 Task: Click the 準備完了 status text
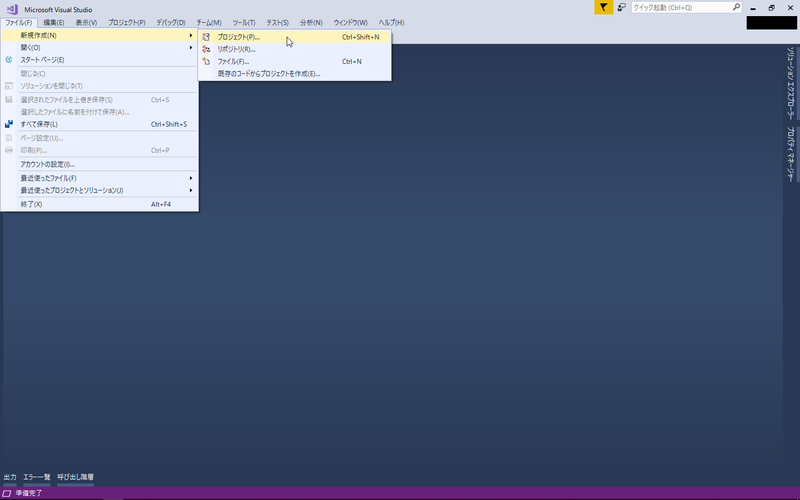(29, 493)
